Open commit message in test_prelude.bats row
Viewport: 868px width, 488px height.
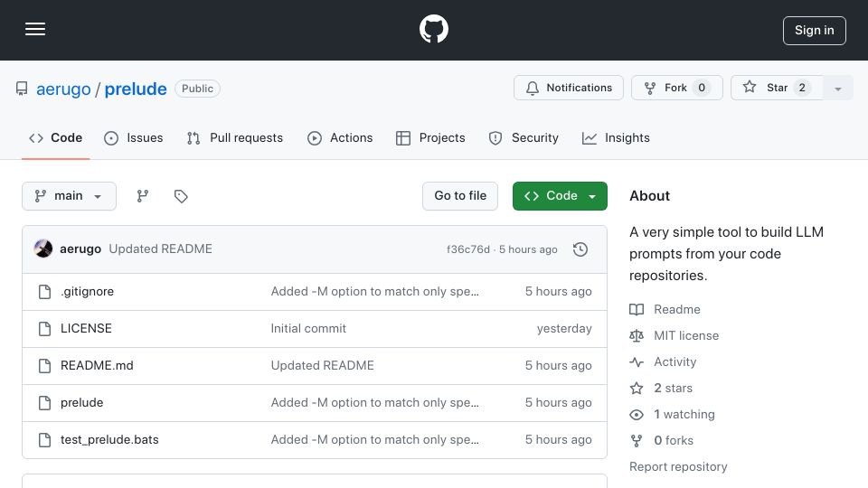pyautogui.click(x=374, y=440)
